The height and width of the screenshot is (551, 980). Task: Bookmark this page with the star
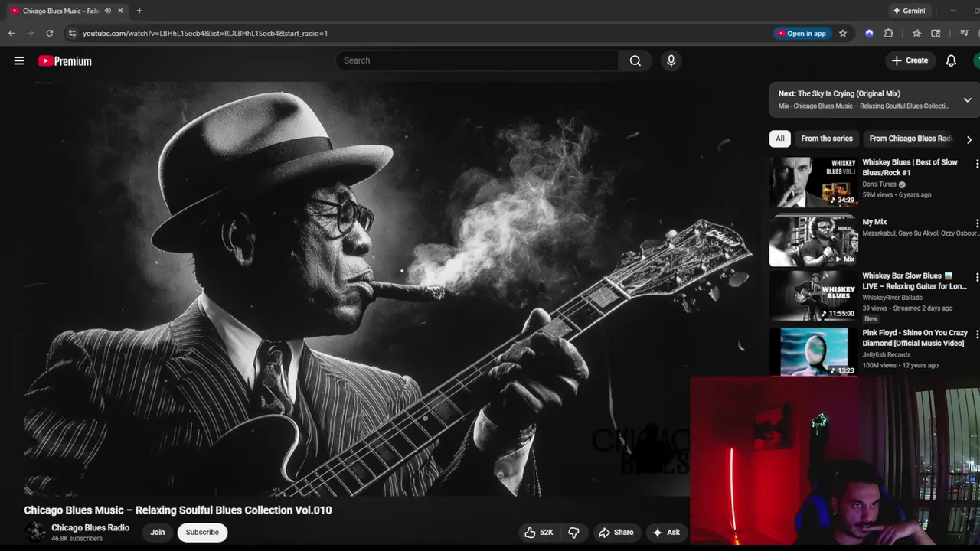tap(843, 33)
